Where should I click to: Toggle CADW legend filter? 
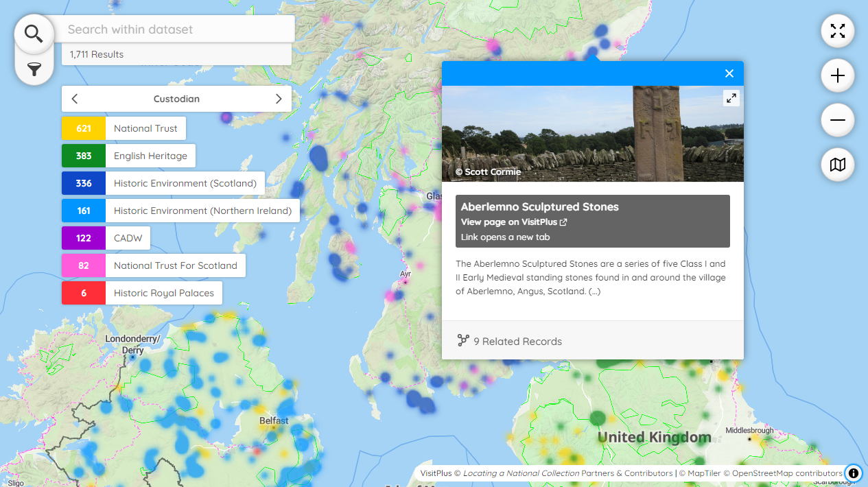pyautogui.click(x=106, y=238)
